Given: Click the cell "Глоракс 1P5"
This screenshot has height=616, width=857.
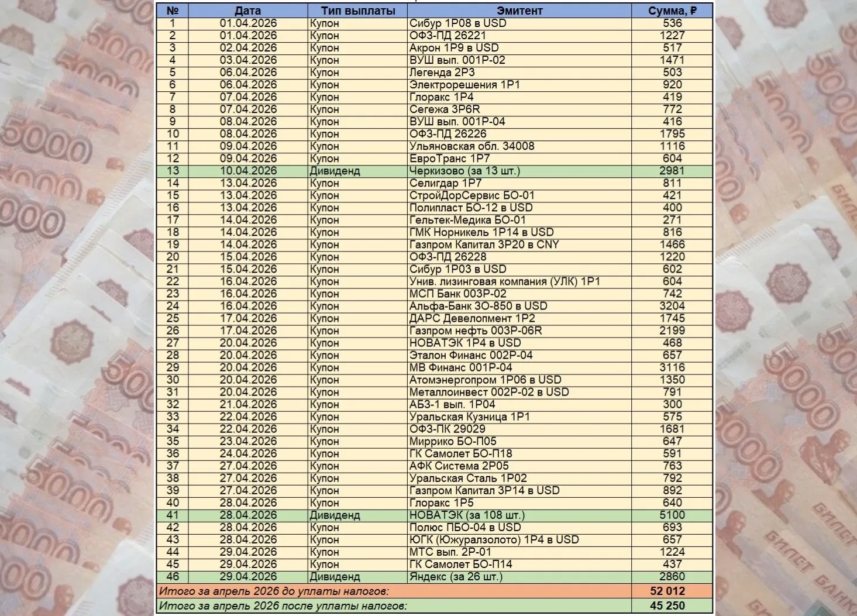Looking at the screenshot, I should [x=519, y=503].
